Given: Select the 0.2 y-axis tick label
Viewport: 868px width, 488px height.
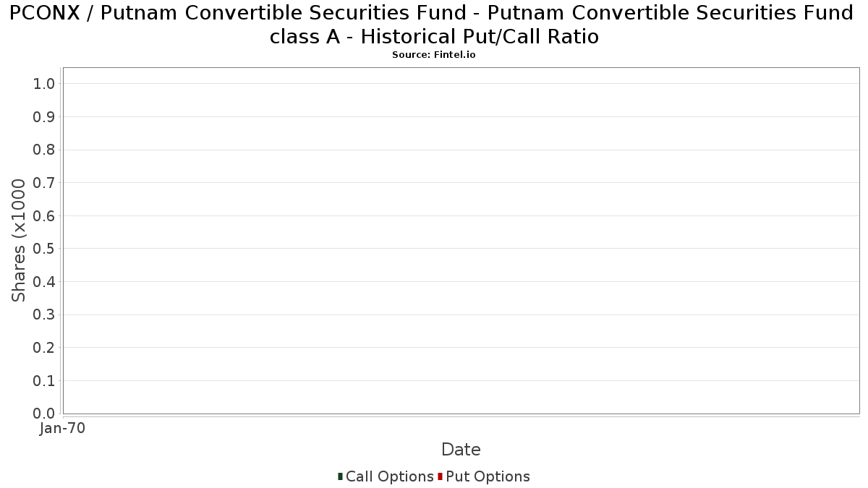Looking at the screenshot, I should click(44, 348).
